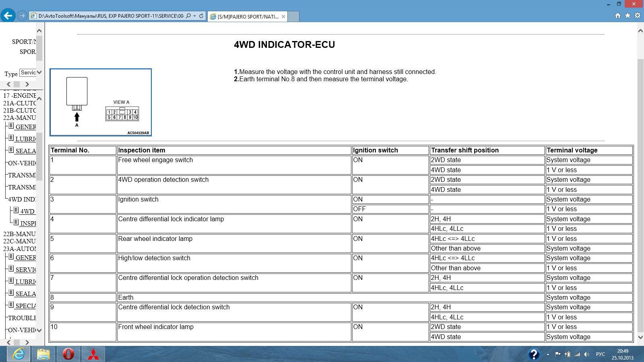
Task: Click the main page scroll-down arrow
Action: 640,337
